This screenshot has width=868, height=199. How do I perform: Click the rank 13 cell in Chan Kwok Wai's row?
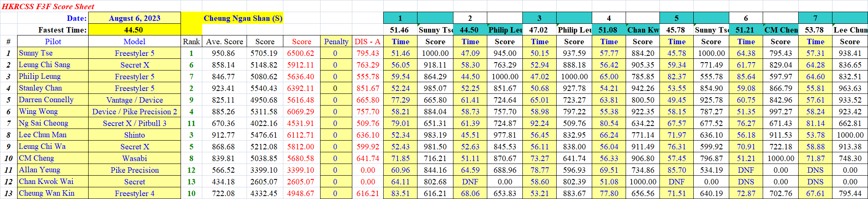191,181
